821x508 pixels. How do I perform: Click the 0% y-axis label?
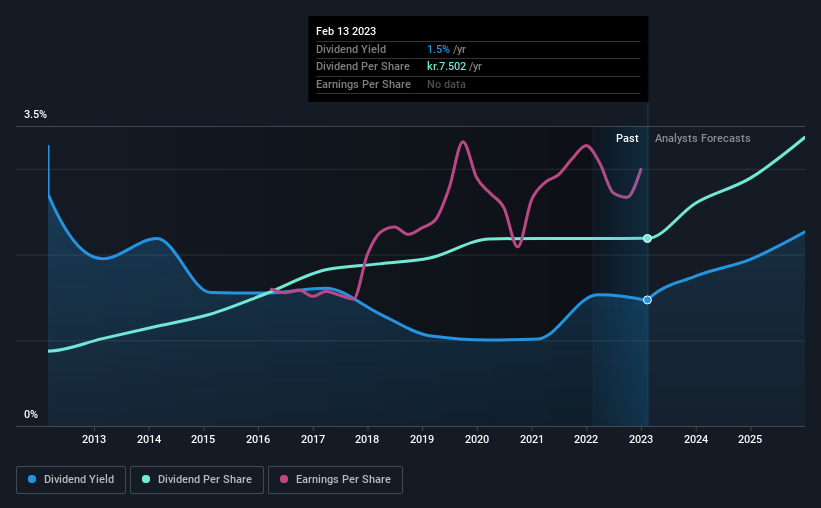click(x=31, y=414)
